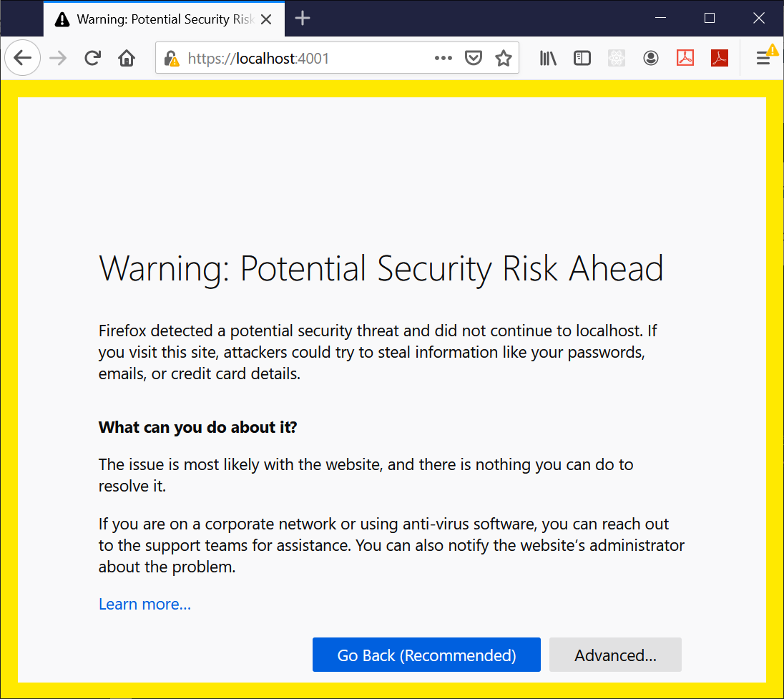Open page actions three-dot menu
This screenshot has height=699, width=784.
(443, 58)
